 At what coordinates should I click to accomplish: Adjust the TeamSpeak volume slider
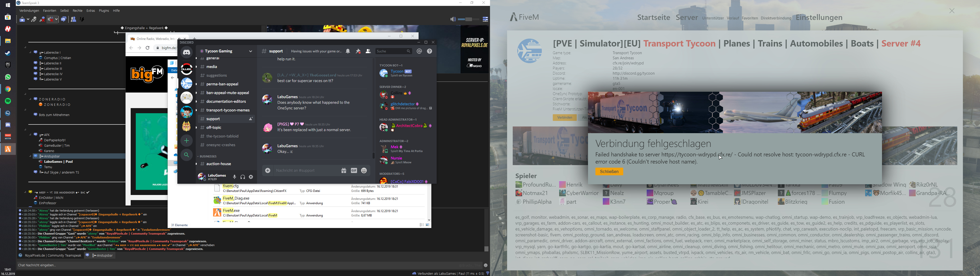click(468, 19)
